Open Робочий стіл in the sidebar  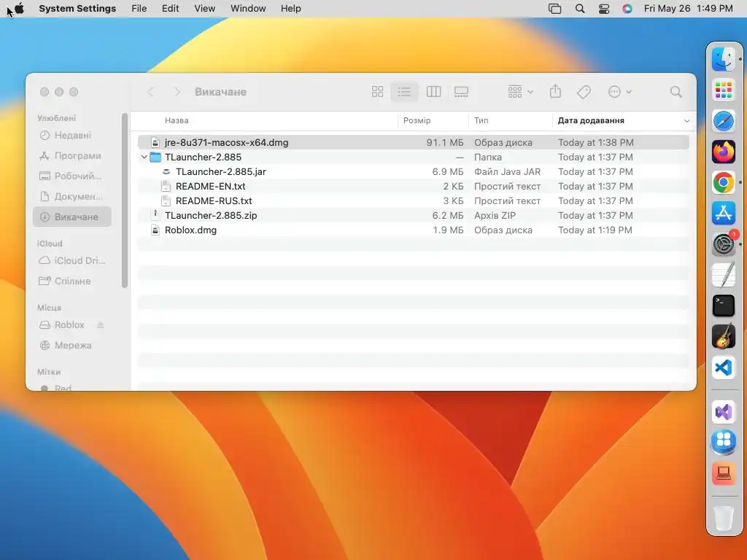(x=72, y=176)
